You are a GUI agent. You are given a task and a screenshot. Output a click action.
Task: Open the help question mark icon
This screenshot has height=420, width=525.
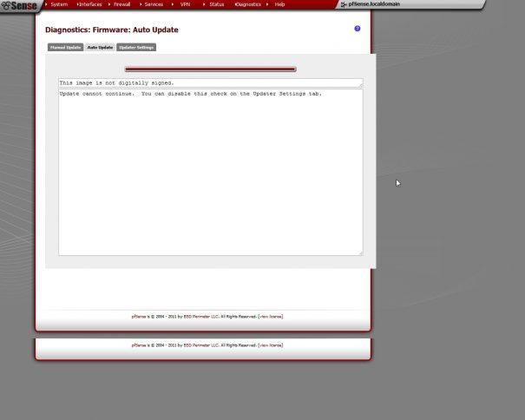click(x=358, y=29)
